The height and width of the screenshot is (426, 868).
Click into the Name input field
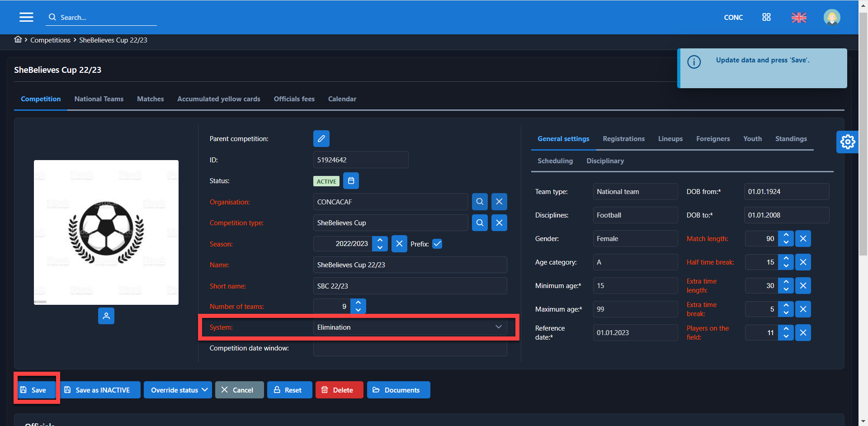click(x=410, y=265)
